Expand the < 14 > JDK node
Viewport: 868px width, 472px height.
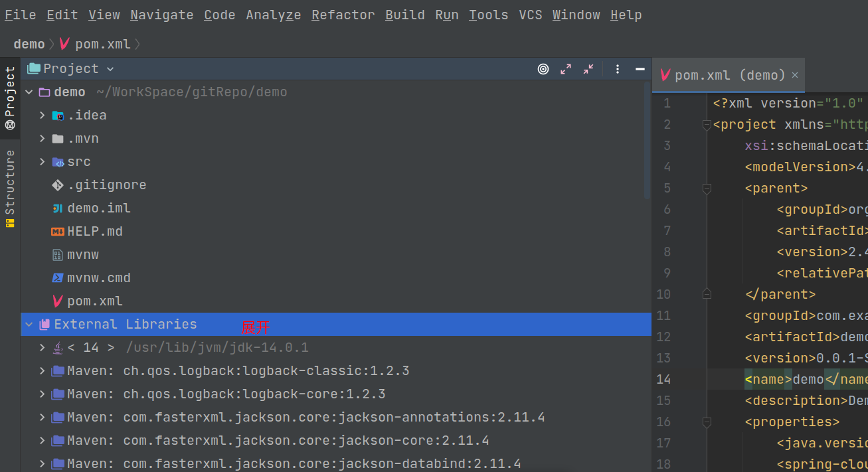42,348
